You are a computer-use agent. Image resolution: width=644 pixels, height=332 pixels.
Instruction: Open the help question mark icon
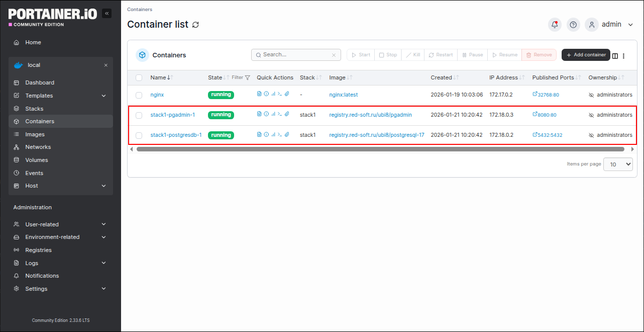pos(573,25)
